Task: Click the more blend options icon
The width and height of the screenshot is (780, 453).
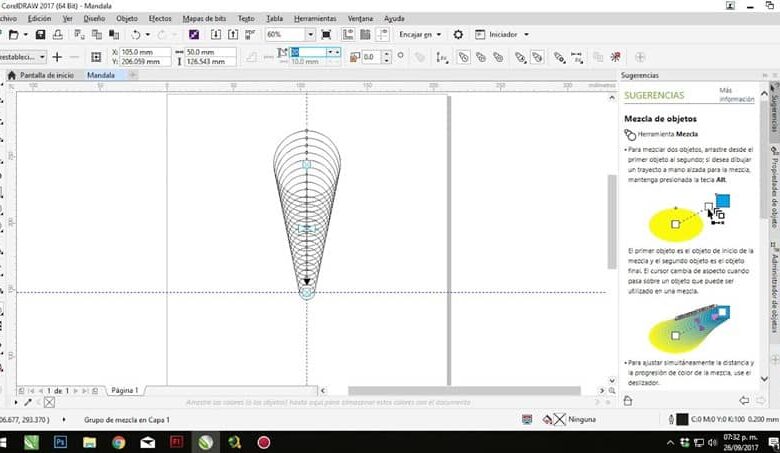Action: [560, 57]
